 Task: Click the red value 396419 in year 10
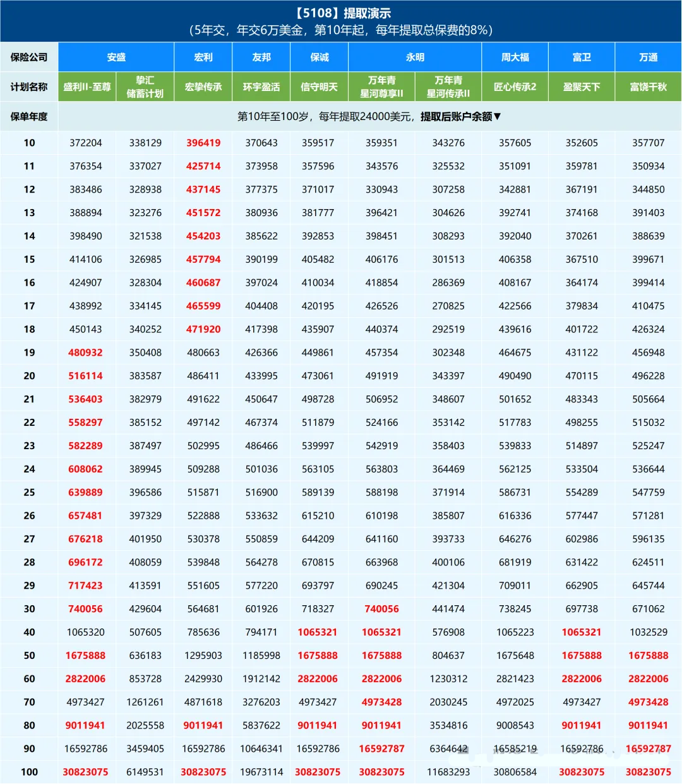coord(203,143)
